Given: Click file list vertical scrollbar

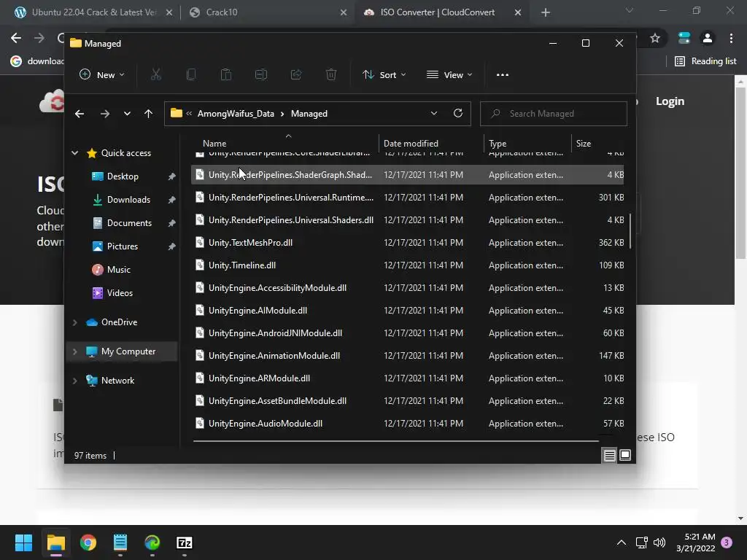Looking at the screenshot, I should coord(630,231).
